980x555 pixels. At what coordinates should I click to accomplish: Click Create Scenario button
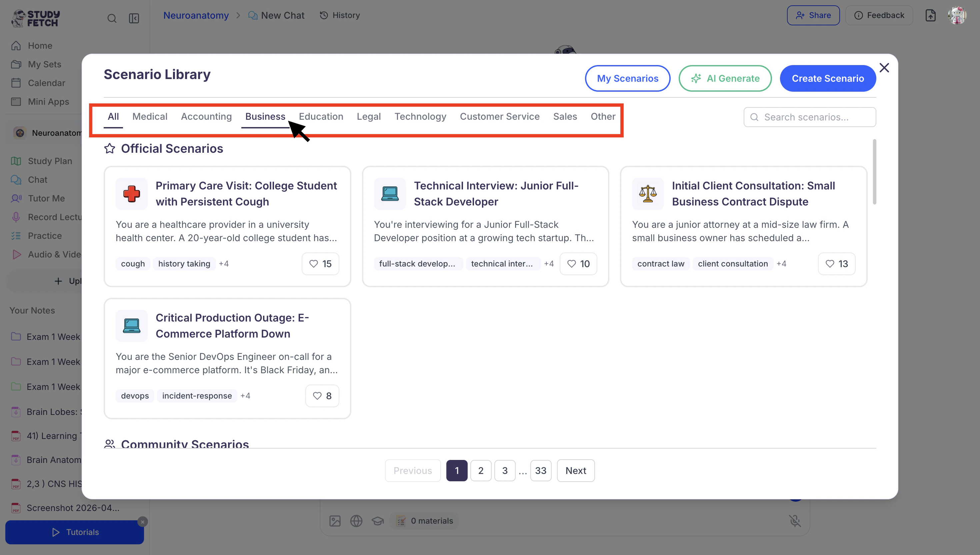(828, 78)
